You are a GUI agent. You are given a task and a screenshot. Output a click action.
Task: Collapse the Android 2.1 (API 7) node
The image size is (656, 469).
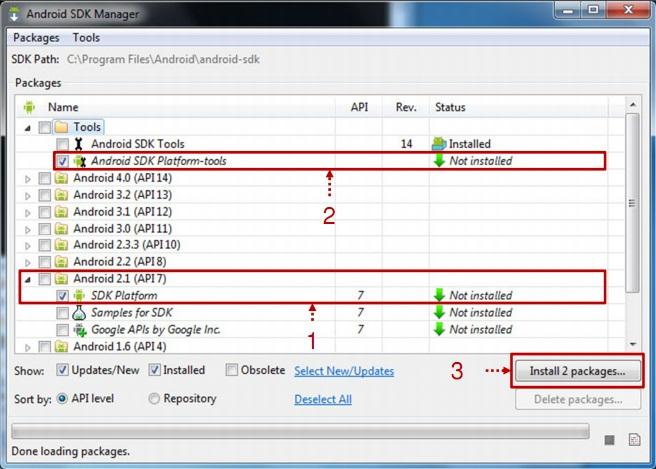tap(28, 279)
